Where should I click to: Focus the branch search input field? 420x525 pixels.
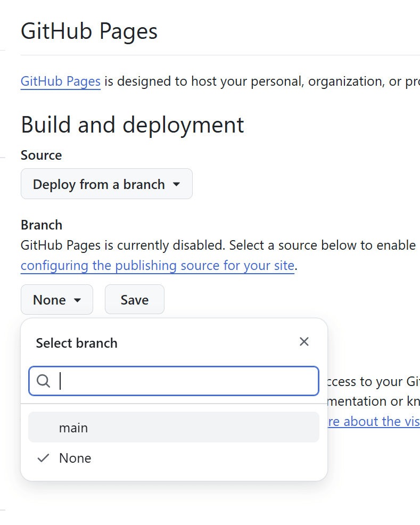(x=174, y=381)
